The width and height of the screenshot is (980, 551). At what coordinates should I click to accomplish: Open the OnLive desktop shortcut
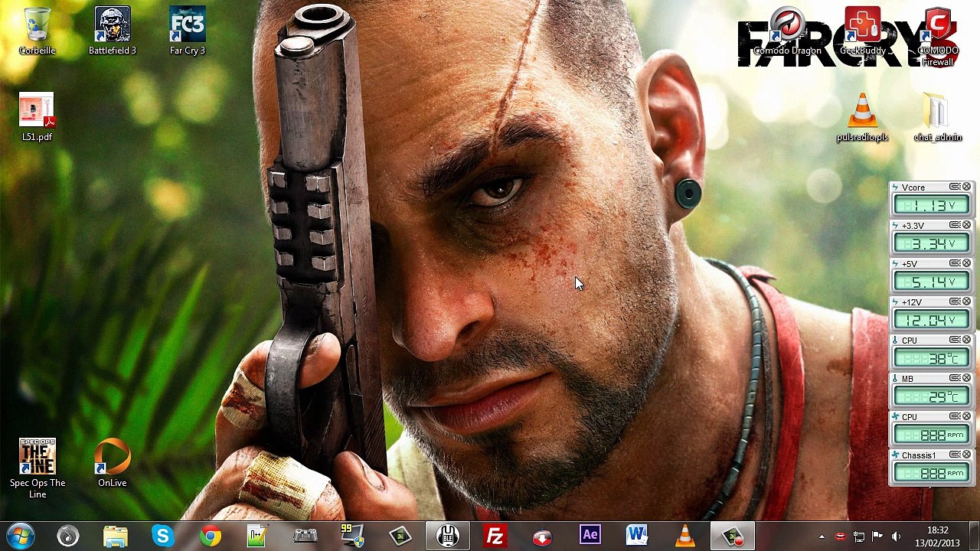[113, 463]
